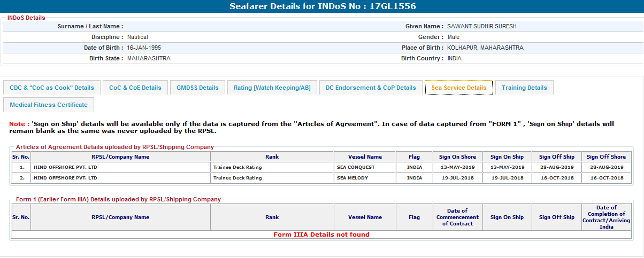Click the Seafarer Details page title bar
Viewport: 644px width, 258px height.
tap(322, 6)
